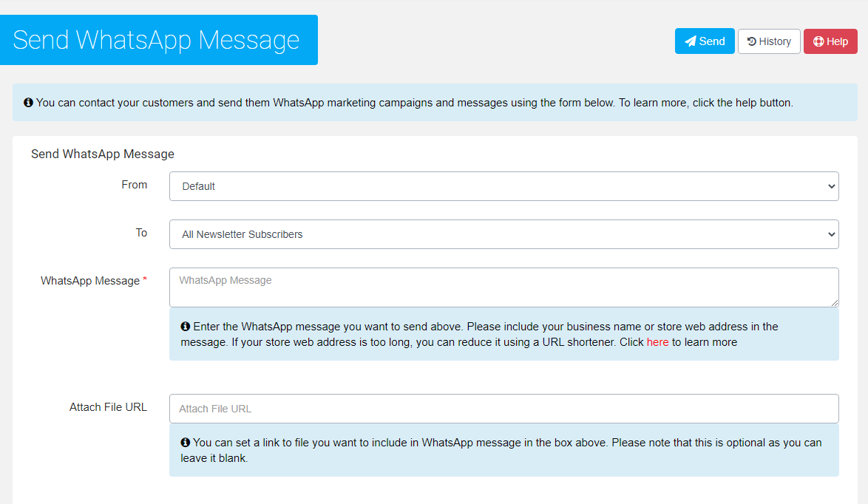
Task: Focus the WhatsApp Message text area
Action: click(503, 287)
